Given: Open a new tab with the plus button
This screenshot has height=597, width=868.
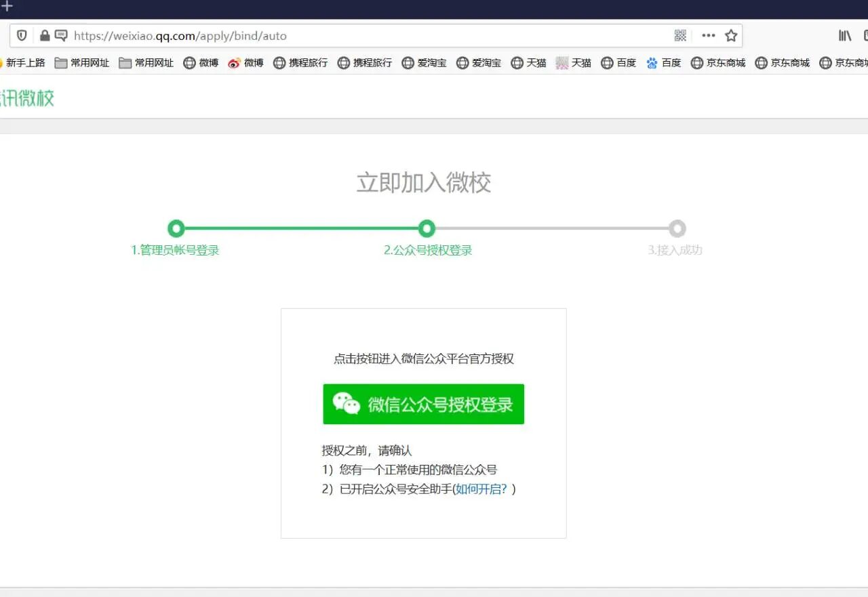Looking at the screenshot, I should (7, 6).
